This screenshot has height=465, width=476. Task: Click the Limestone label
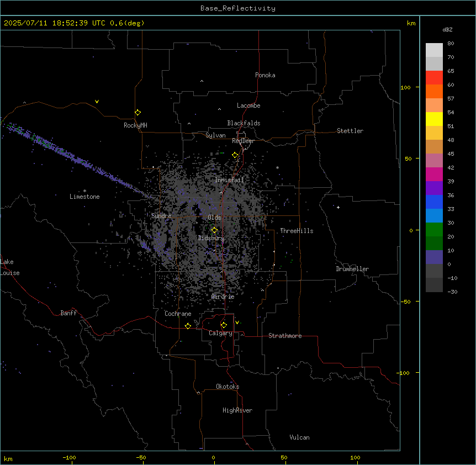84,197
